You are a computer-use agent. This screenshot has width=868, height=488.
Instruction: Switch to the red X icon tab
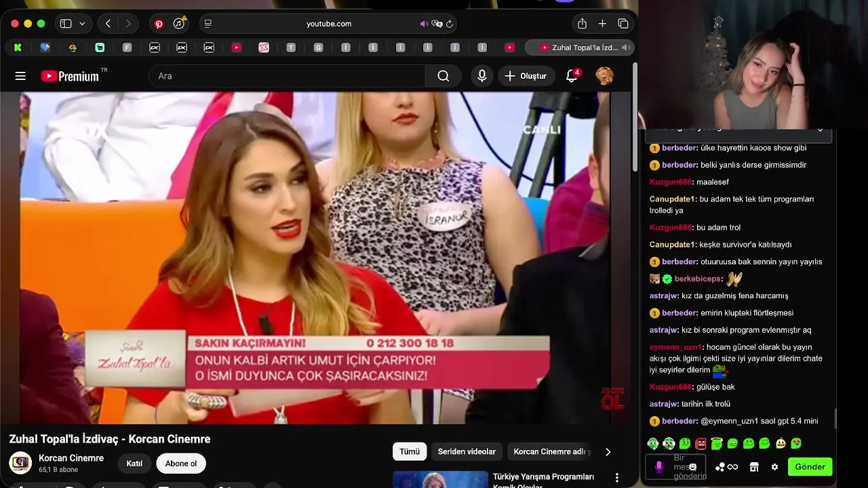(264, 47)
